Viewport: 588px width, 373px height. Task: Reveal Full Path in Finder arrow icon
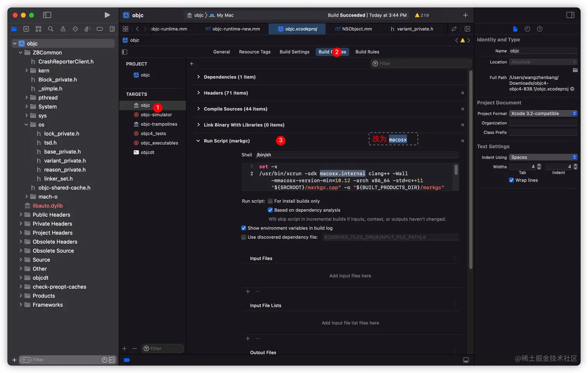click(x=572, y=89)
